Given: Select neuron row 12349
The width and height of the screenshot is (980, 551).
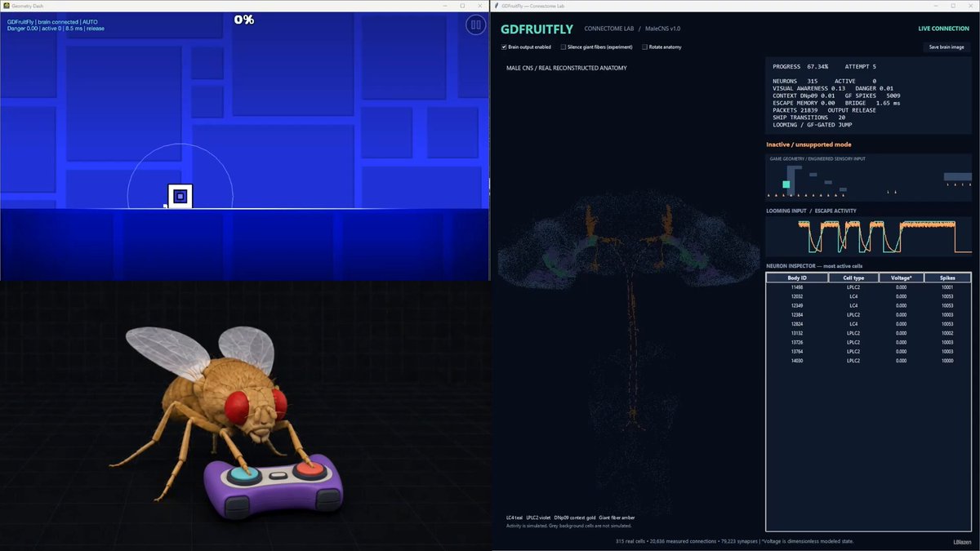Looking at the screenshot, I should click(x=868, y=305).
